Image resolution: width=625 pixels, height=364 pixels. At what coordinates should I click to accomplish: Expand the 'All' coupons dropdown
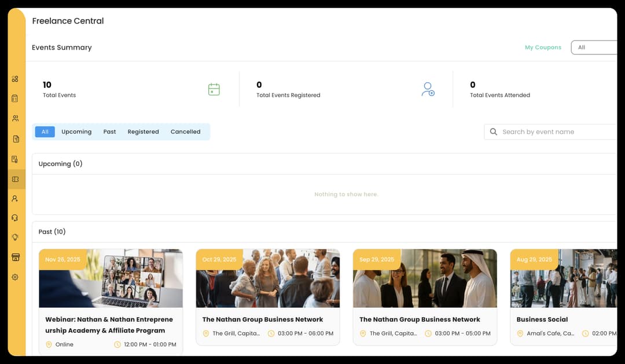[x=593, y=47]
